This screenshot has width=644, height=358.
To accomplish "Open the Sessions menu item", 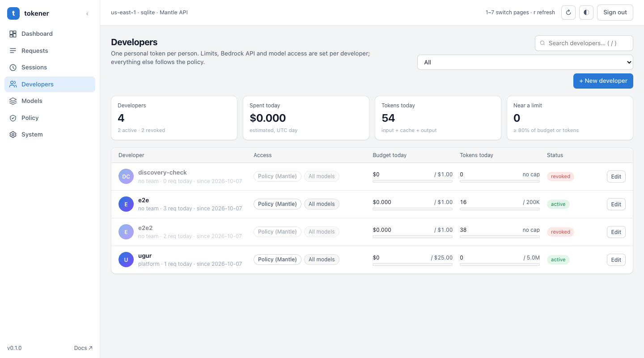I will pos(50,68).
